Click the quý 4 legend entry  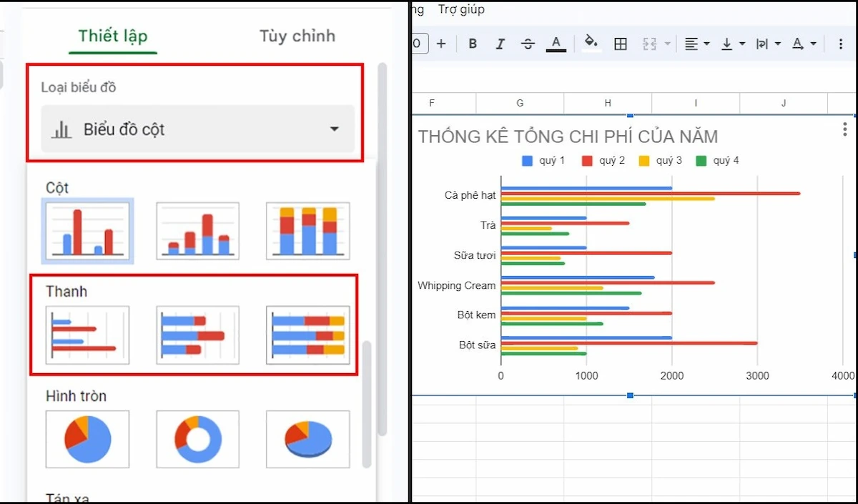click(718, 161)
